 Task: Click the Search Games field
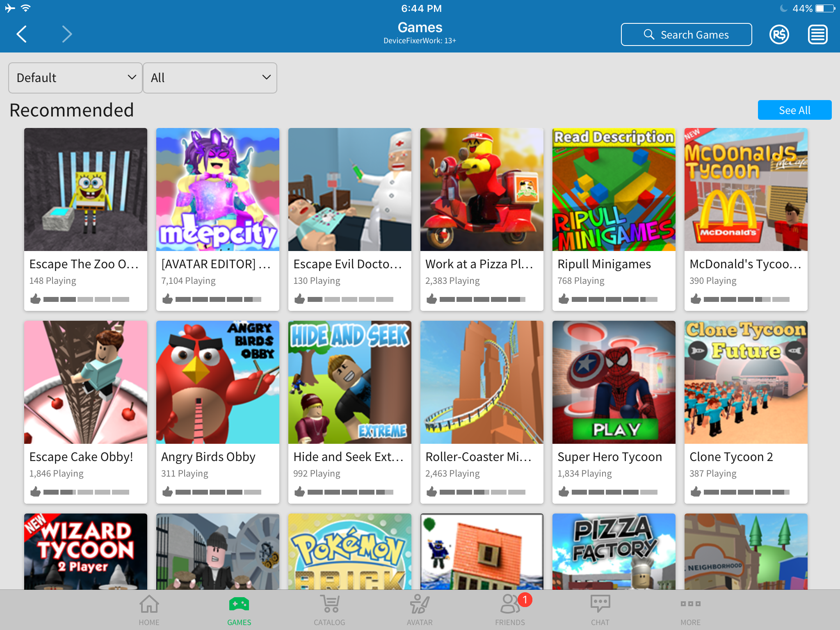point(686,34)
